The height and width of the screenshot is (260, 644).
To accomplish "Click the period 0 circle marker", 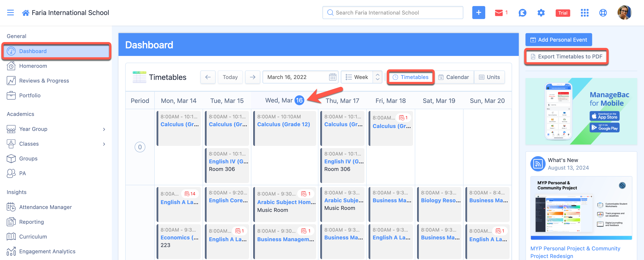I will point(140,147).
